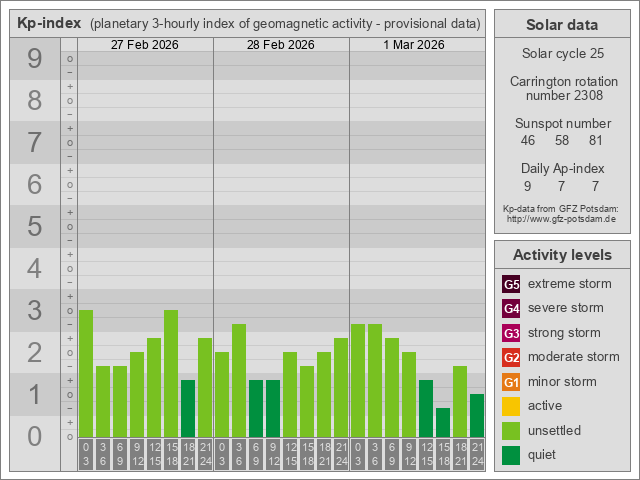640x480 pixels.
Task: Click the dark green quiet swatch
Action: (x=511, y=455)
